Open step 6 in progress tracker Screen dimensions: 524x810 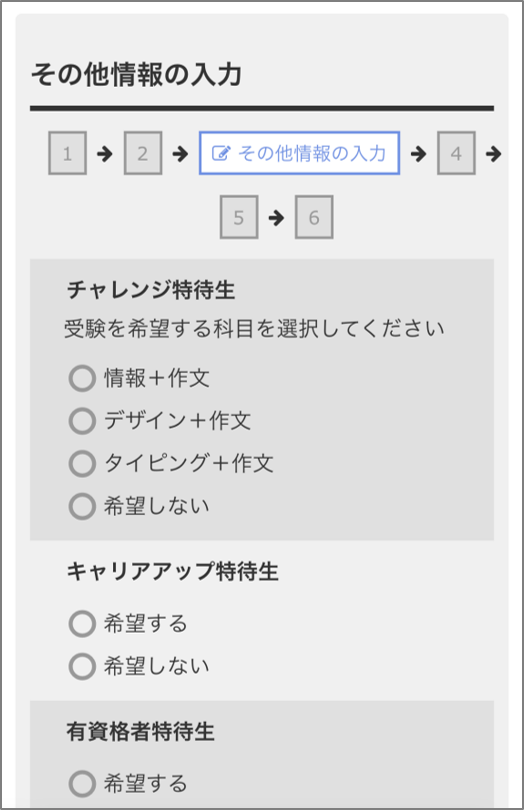tap(314, 217)
